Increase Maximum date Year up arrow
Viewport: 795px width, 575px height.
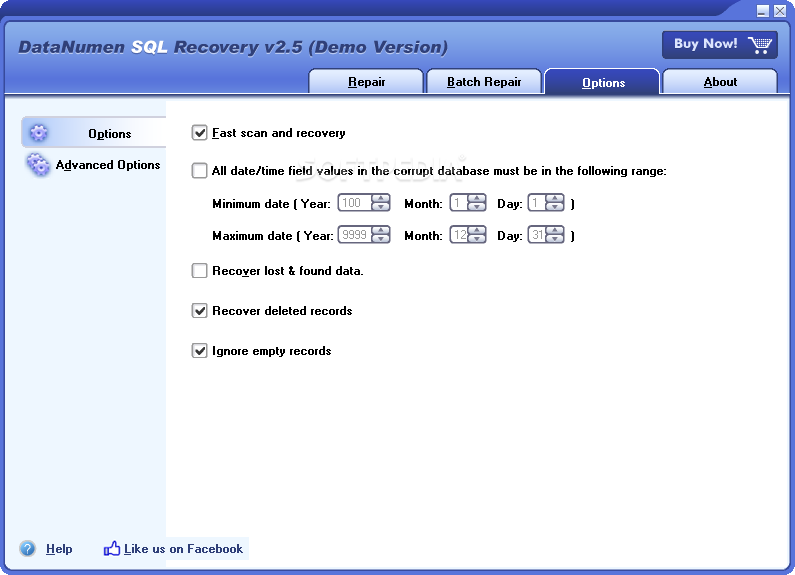[381, 230]
